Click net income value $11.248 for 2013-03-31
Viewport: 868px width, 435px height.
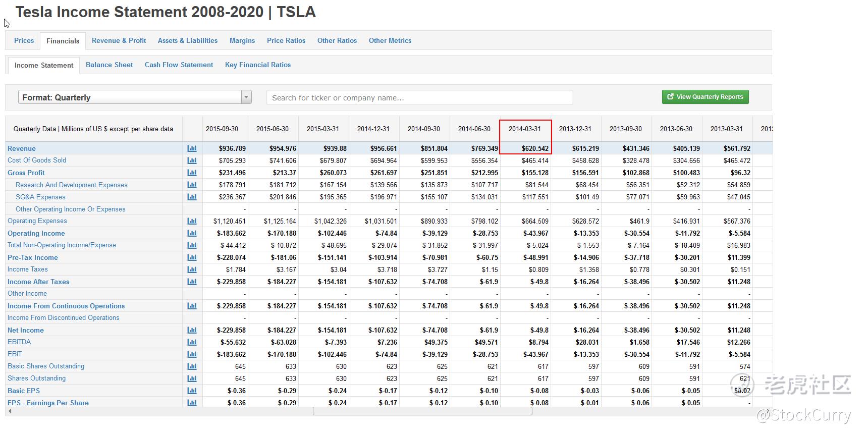click(739, 330)
